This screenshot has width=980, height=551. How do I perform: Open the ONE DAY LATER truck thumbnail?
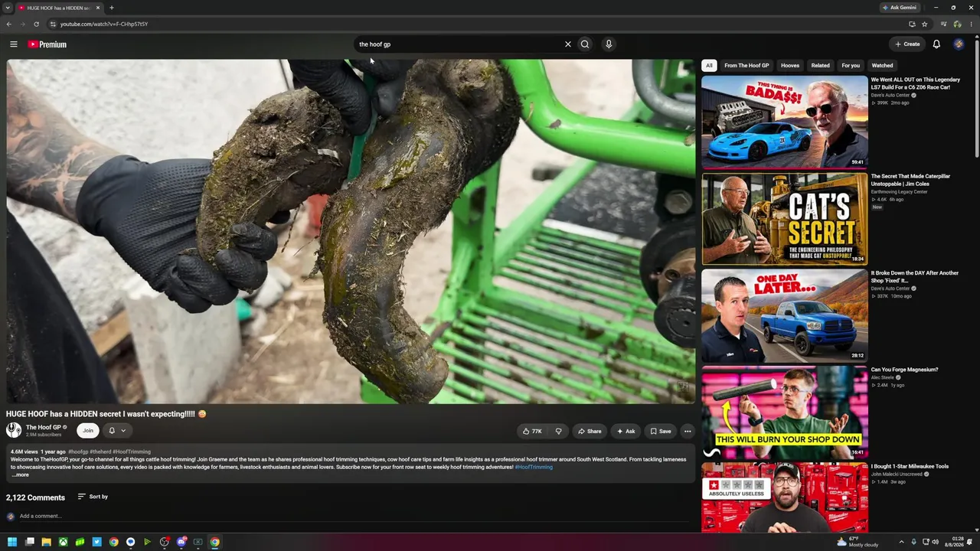click(x=785, y=315)
